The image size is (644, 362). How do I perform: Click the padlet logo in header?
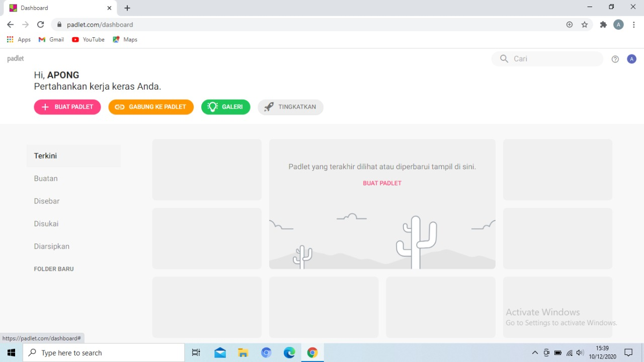[x=16, y=59]
